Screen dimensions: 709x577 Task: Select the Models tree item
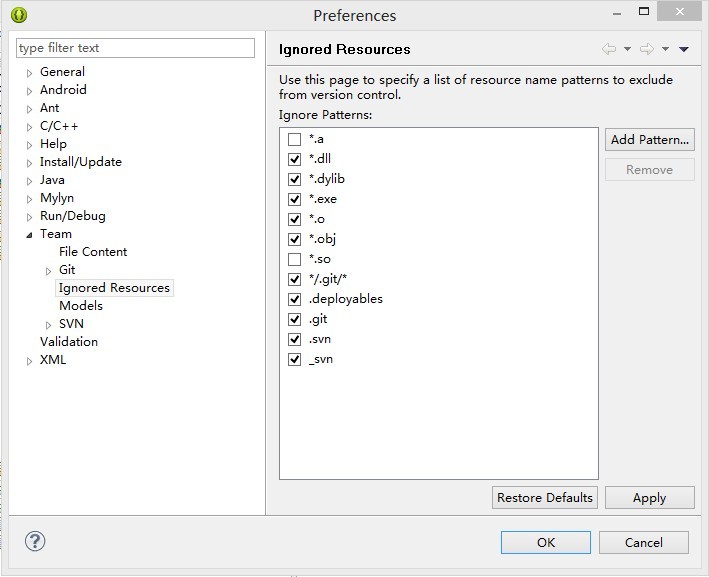pyautogui.click(x=81, y=306)
